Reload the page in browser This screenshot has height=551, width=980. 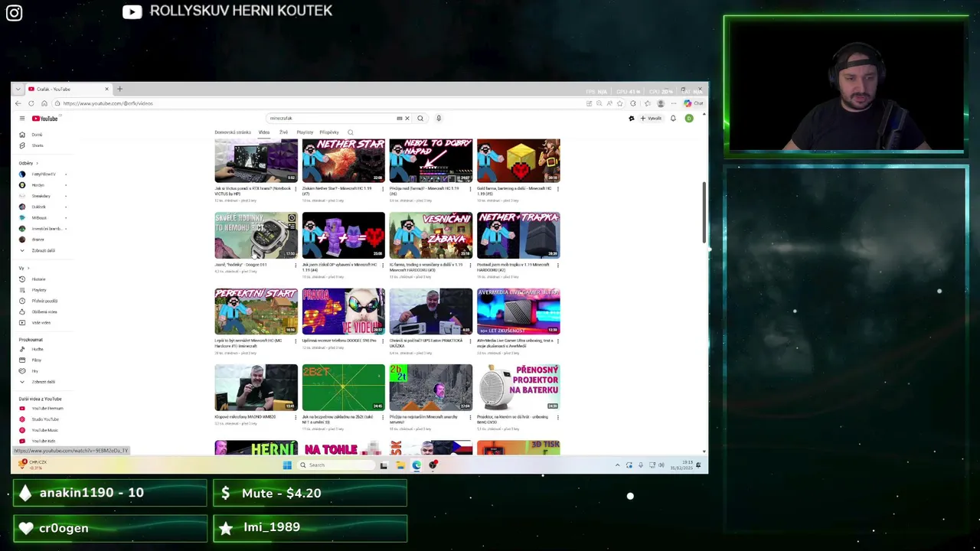(31, 103)
